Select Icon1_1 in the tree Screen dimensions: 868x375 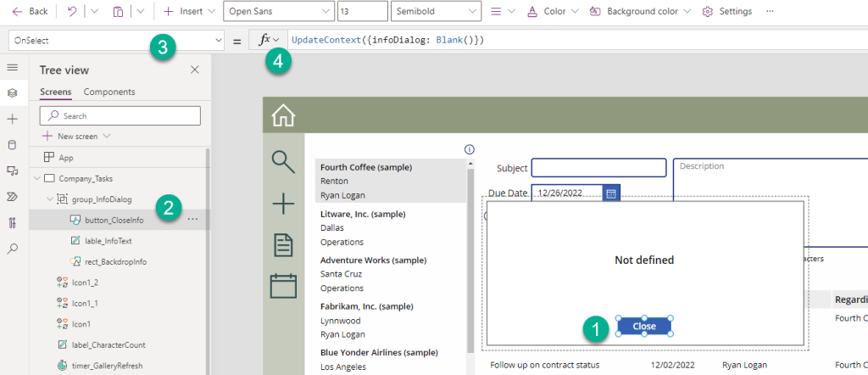[x=85, y=304]
